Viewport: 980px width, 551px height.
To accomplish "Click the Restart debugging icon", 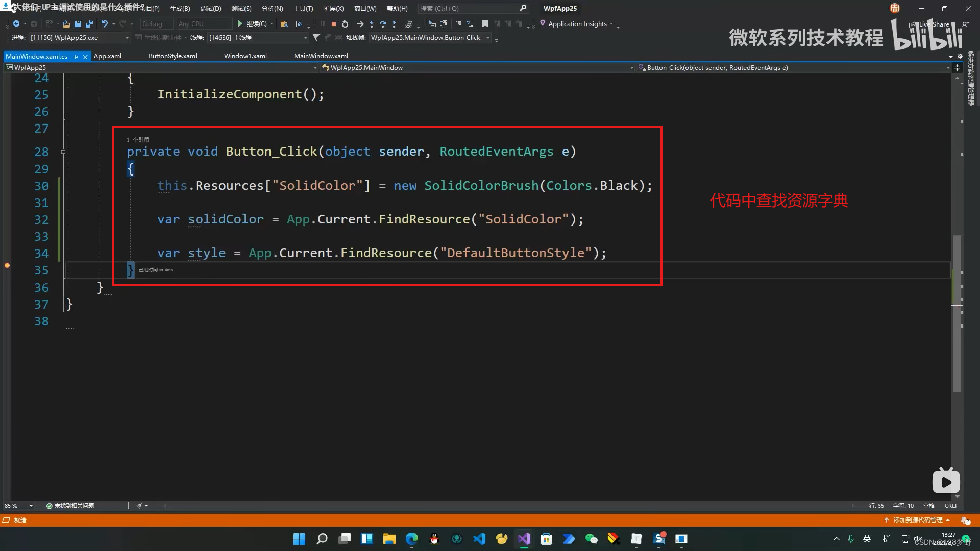I will [x=345, y=24].
